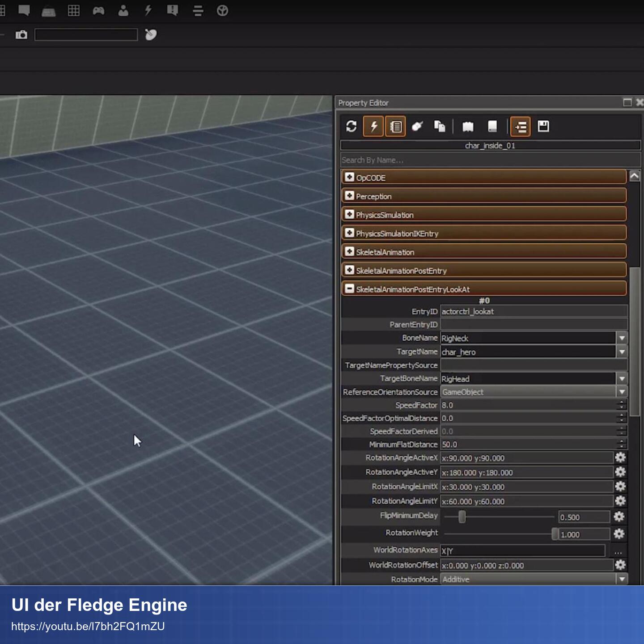Click the keyboard icon in top toolbar
This screenshot has height=644, width=644.
[49, 11]
